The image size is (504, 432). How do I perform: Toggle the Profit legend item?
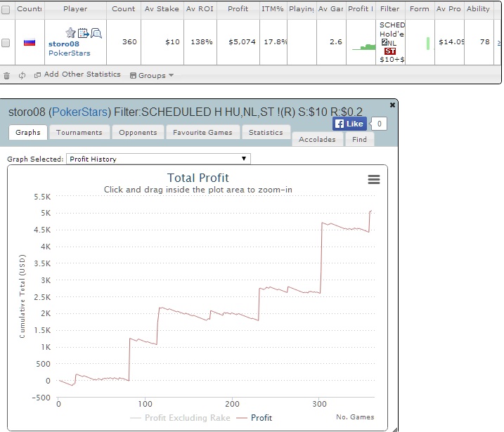pyautogui.click(x=254, y=418)
